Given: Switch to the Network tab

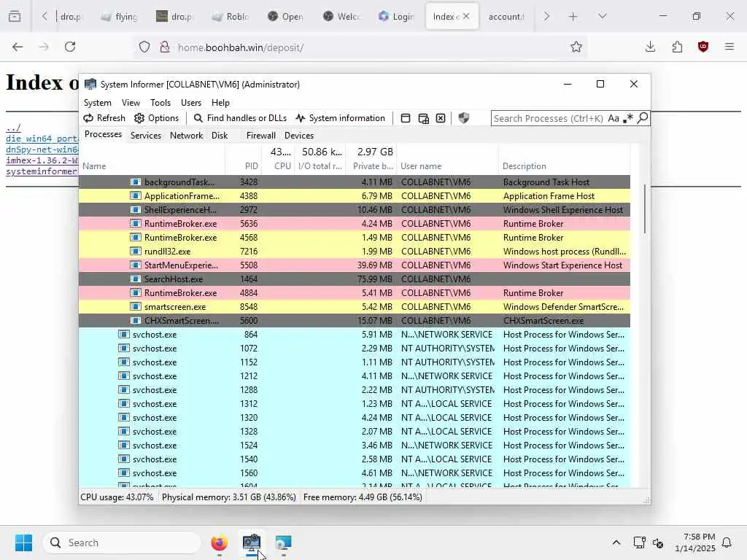Looking at the screenshot, I should (x=186, y=136).
